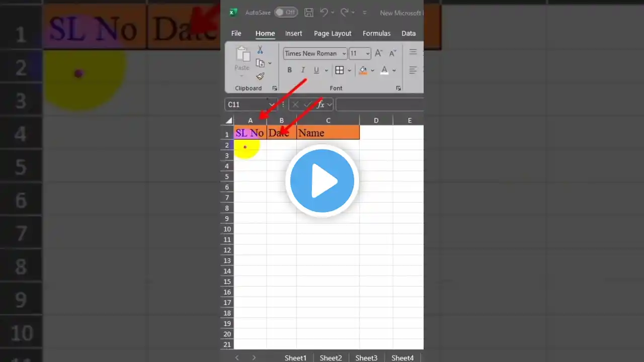Open the font name dropdown
Image resolution: width=644 pixels, height=362 pixels.
(x=344, y=54)
